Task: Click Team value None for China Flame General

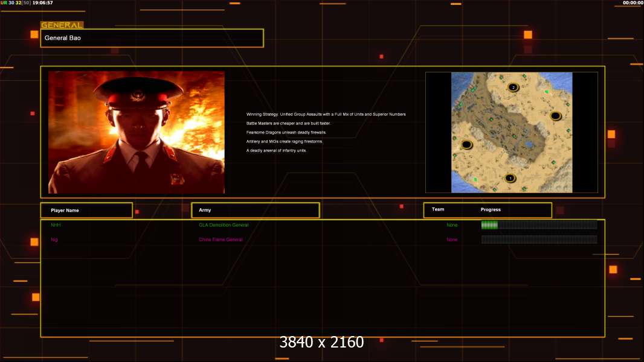Action: click(452, 240)
